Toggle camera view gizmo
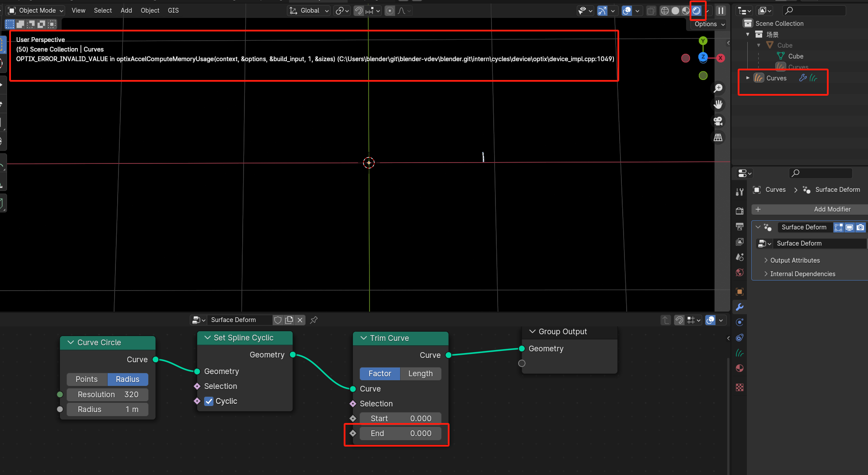The height and width of the screenshot is (475, 868). [x=718, y=121]
